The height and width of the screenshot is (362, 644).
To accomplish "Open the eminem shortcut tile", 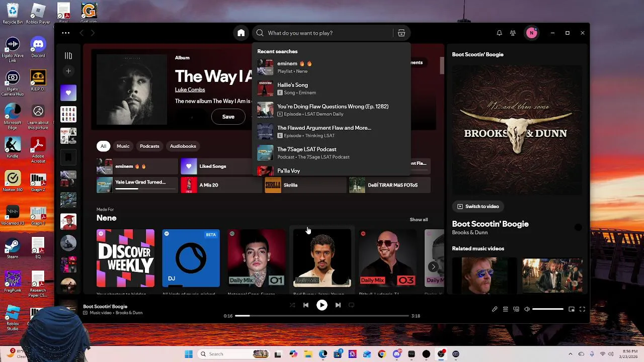I will coord(137,166).
